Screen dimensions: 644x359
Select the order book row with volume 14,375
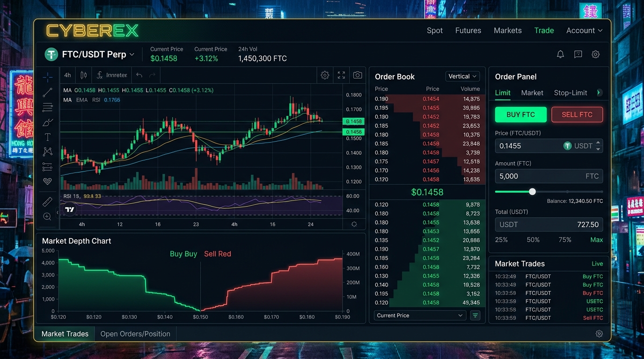(x=427, y=99)
